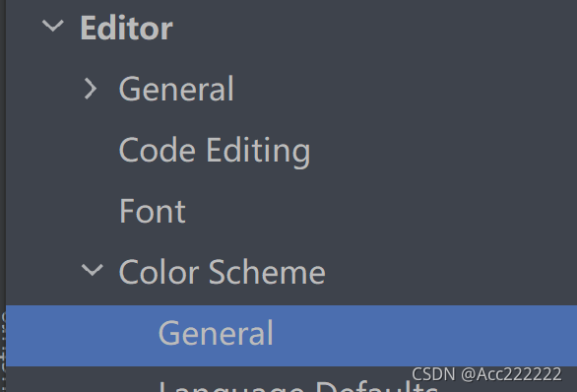Expand the General node arrow under Editor
This screenshot has width=577, height=392.
[91, 89]
